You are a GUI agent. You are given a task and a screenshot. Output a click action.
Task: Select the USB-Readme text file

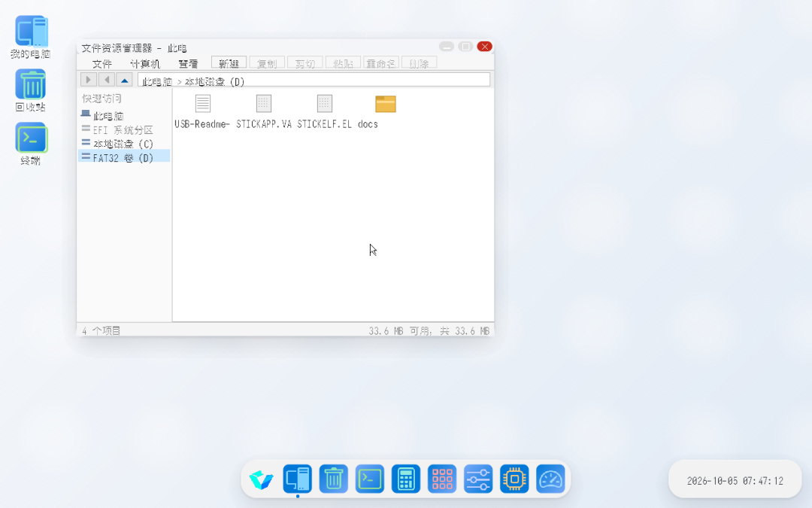click(202, 111)
